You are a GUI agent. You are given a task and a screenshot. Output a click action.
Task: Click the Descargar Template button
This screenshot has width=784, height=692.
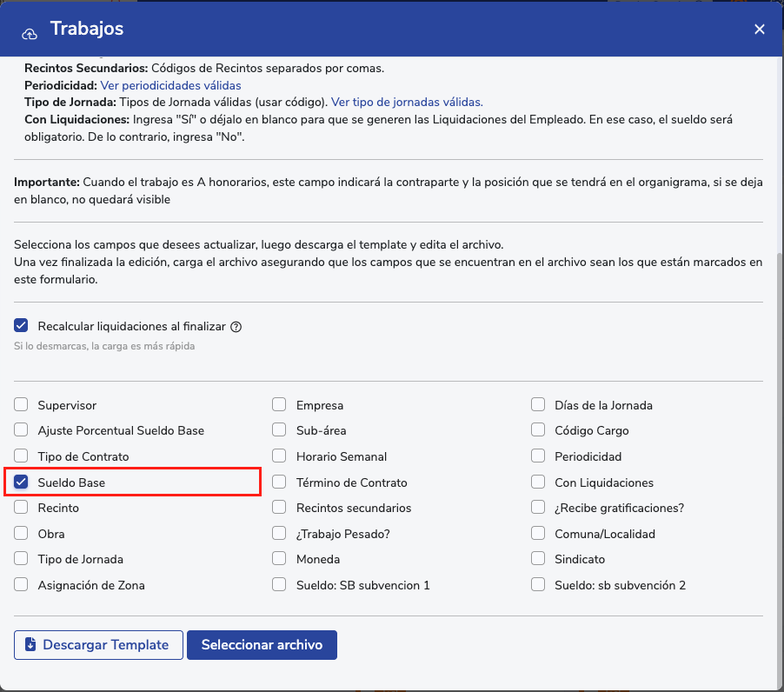[98, 645]
